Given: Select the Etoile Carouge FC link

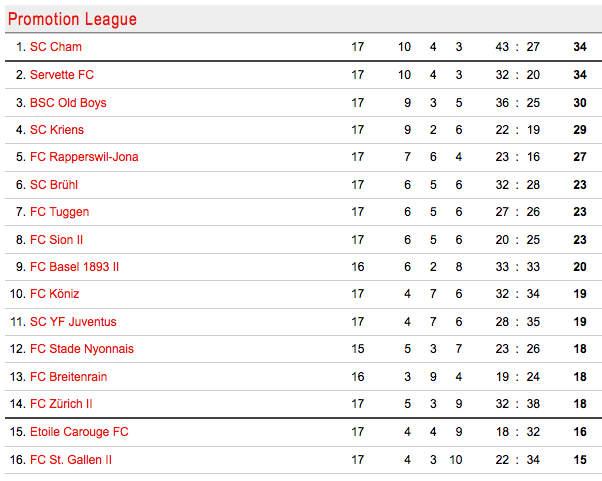Looking at the screenshot, I should pyautogui.click(x=79, y=432).
